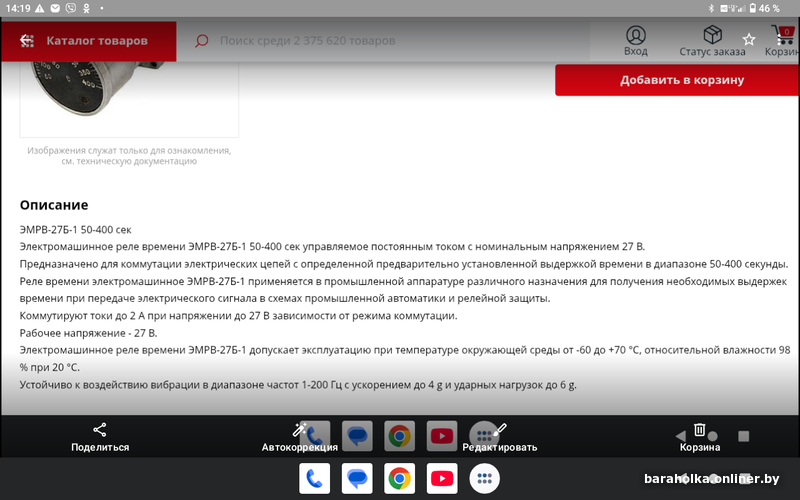The image size is (800, 500).
Task: Tap the Bluetooth status icon
Action: (x=711, y=8)
